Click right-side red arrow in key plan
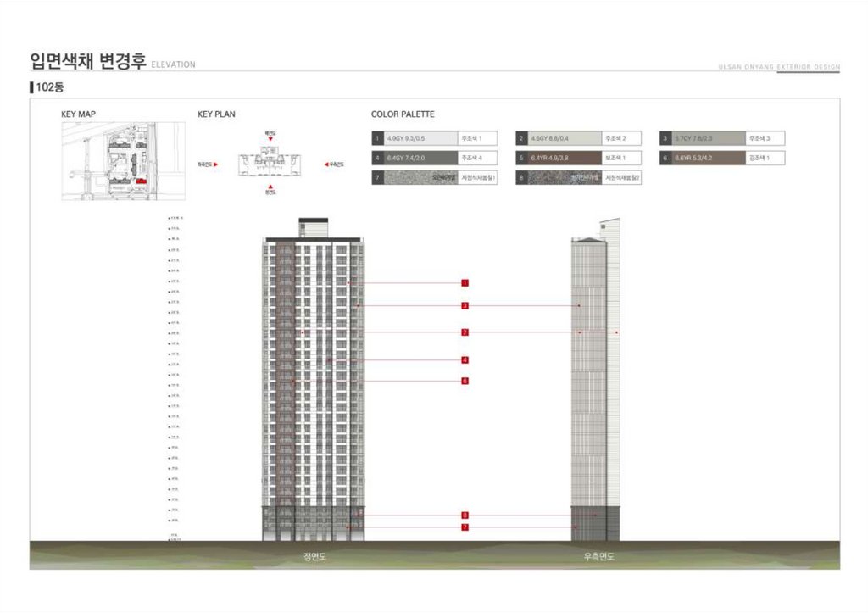Viewport: 868px width, 613px height. click(326, 164)
